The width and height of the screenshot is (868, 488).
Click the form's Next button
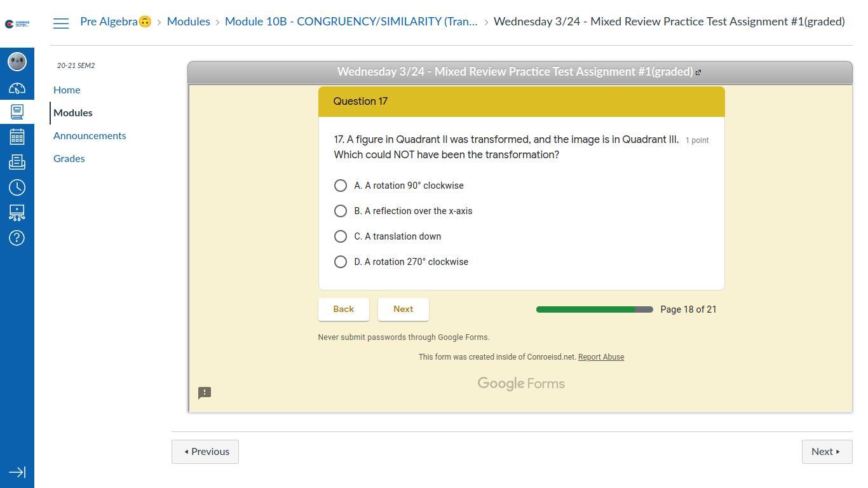(403, 309)
